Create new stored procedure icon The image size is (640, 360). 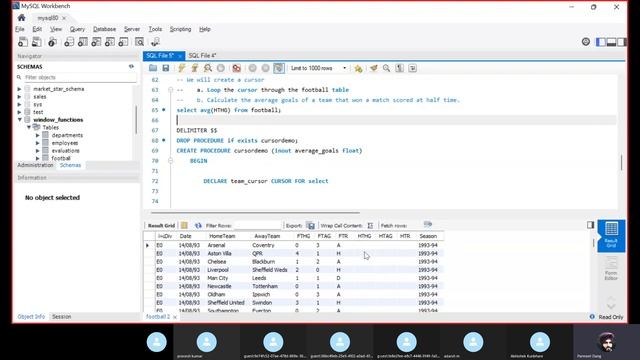coord(109,42)
